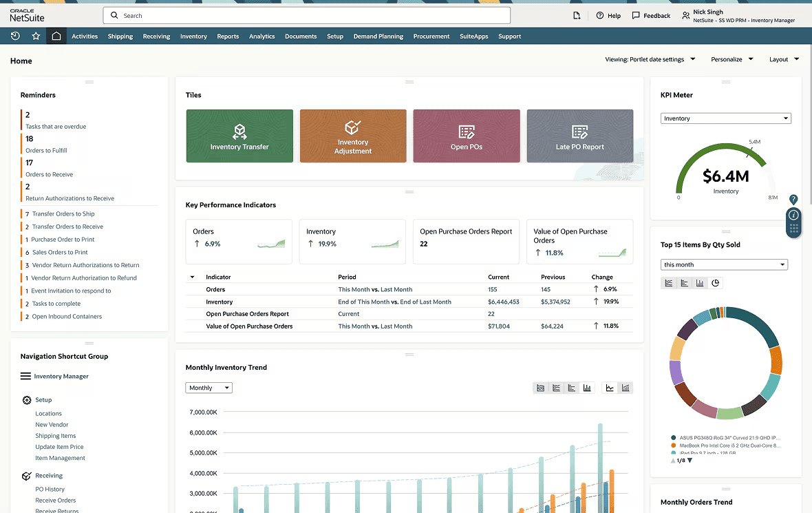Click the create new document icon in the header
Viewport: 812px width, 513px height.
(577, 15)
